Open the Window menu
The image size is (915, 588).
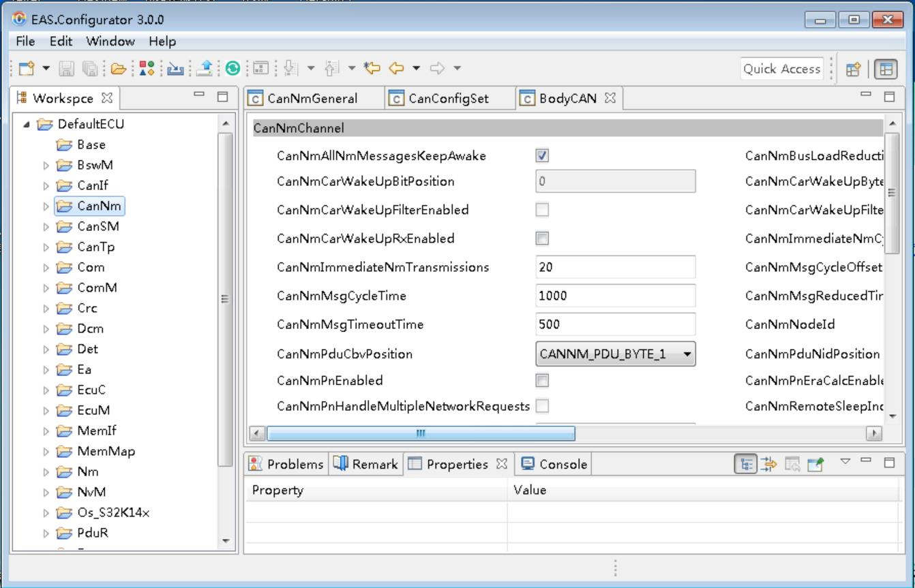pos(111,42)
